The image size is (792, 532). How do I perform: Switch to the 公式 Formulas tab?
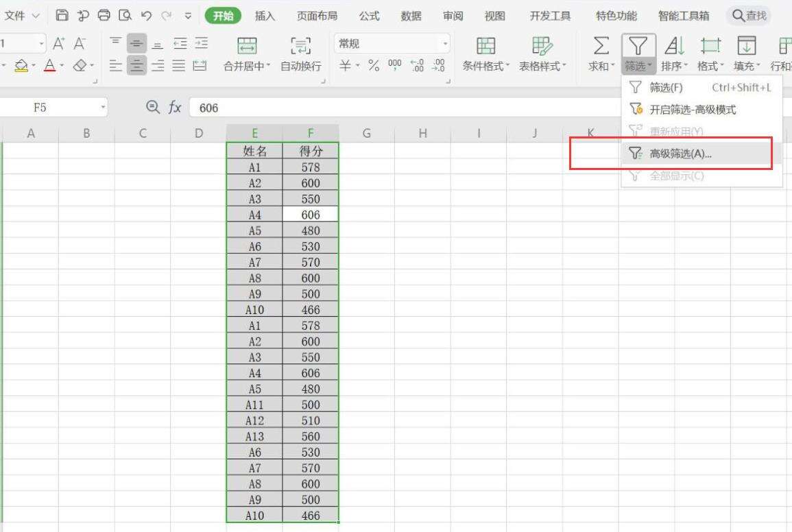point(369,16)
